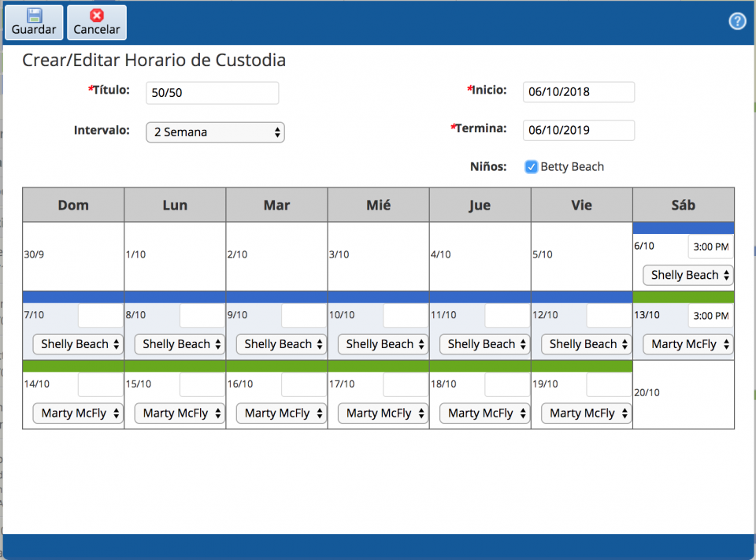Open the 9/10 parent dropdown

point(281,344)
